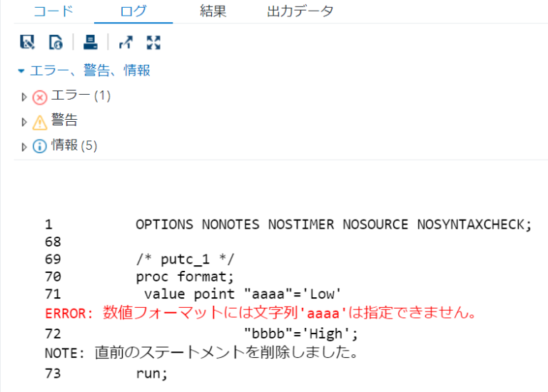Click the 'proc format;' line in the log
The width and height of the screenshot is (548, 392).
coord(184,277)
